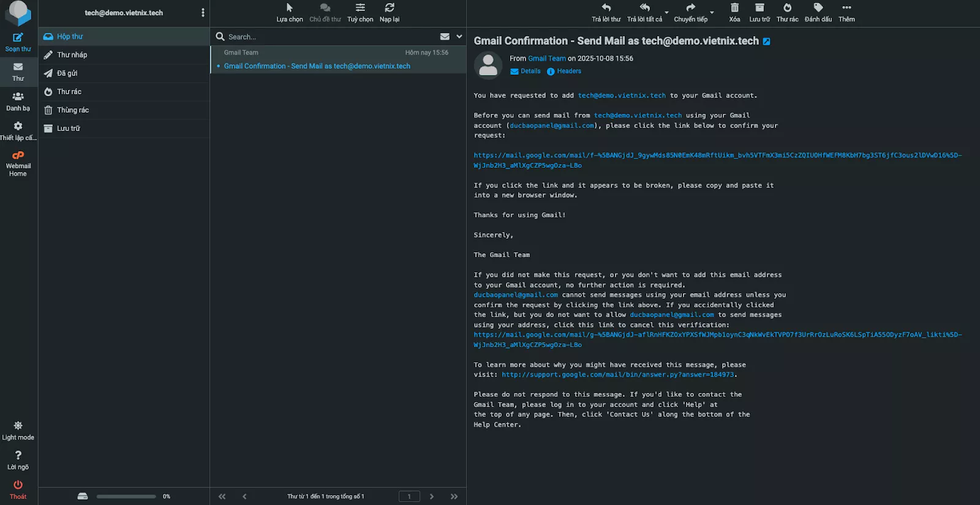Toggle Light mode theme
980x505 pixels.
click(18, 426)
